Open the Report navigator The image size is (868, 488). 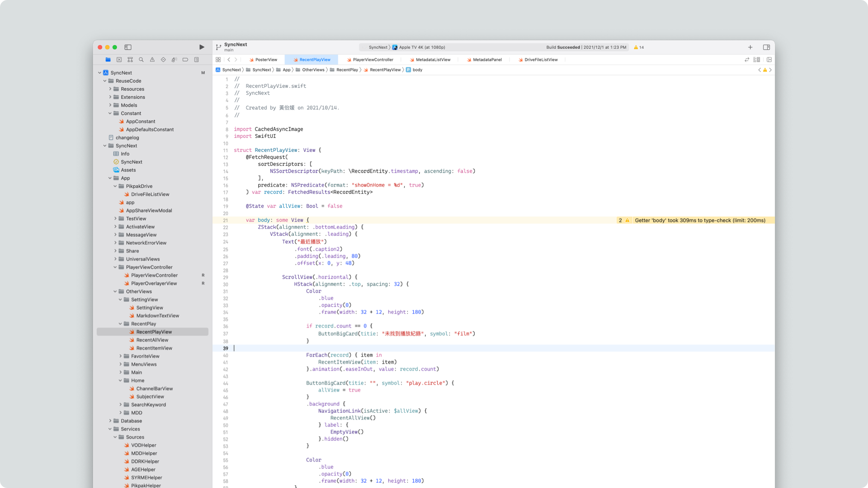click(x=197, y=60)
